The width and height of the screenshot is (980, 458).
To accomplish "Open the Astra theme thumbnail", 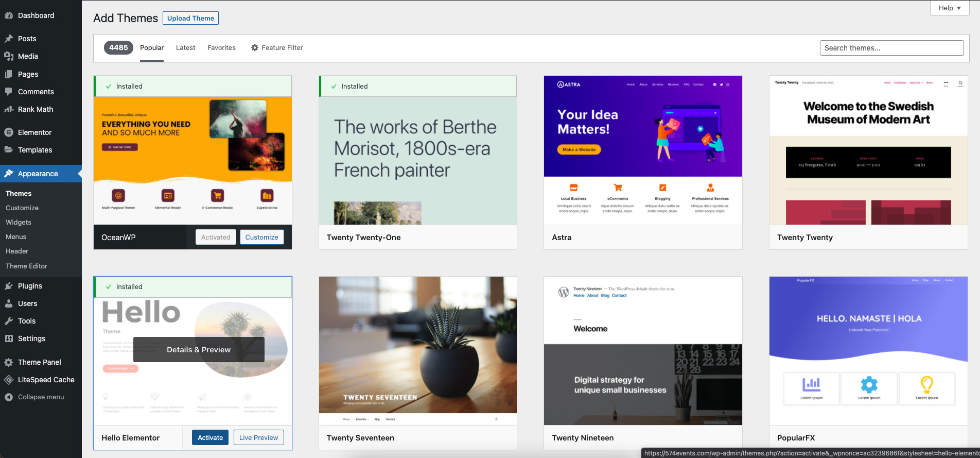I will click(x=643, y=150).
